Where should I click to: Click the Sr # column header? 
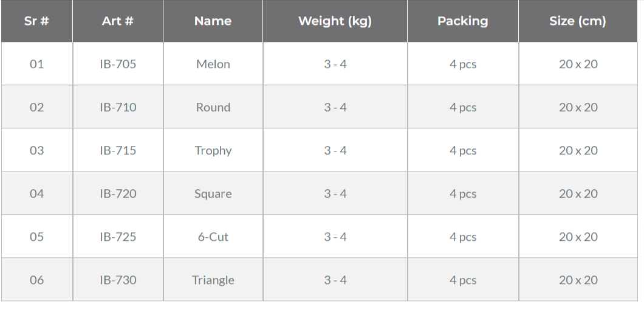click(36, 21)
